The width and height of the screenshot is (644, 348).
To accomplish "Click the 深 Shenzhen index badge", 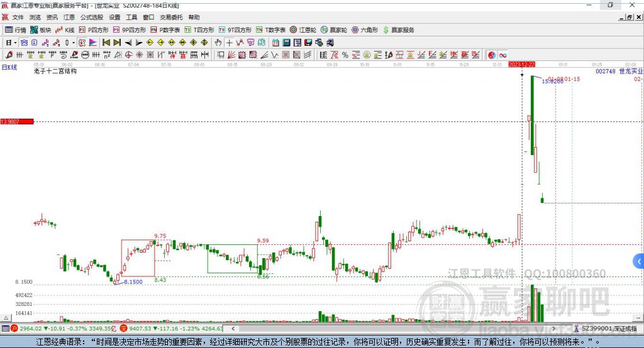I will click(x=123, y=329).
